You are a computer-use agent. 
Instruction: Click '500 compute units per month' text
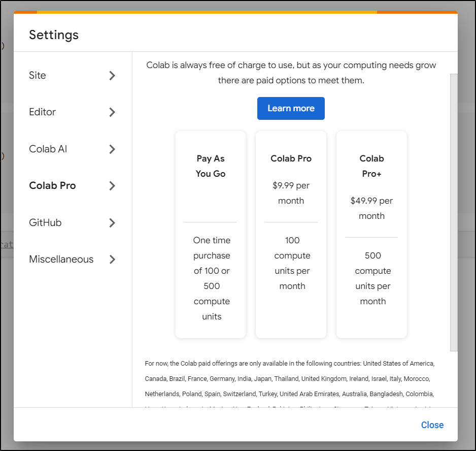(373, 278)
